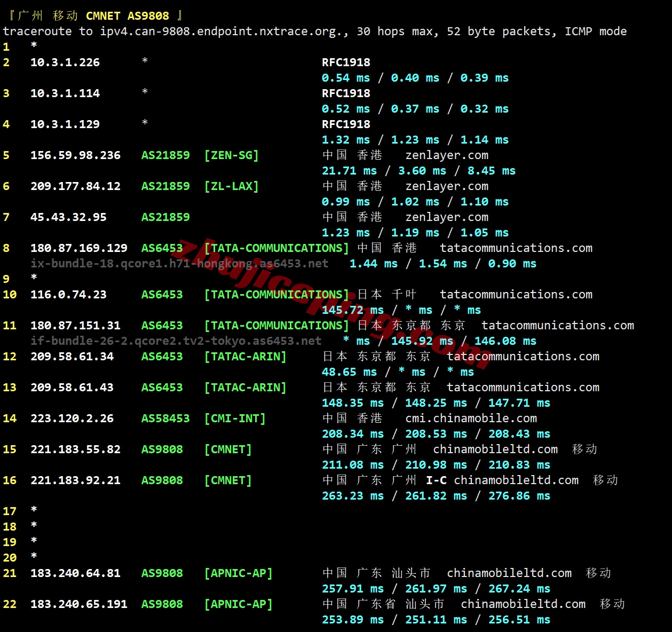Image resolution: width=672 pixels, height=632 pixels.
Task: Click AS21859 on the hop 7 row
Action: point(165,217)
